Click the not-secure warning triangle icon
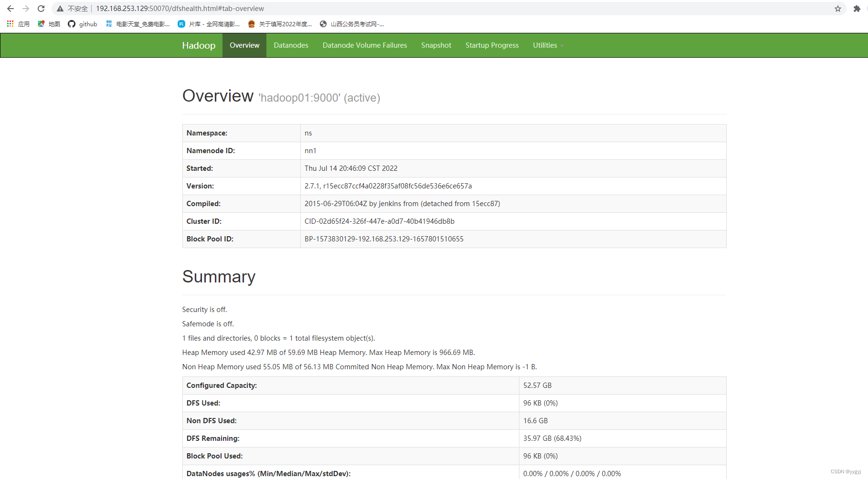The image size is (868, 479). pos(60,9)
